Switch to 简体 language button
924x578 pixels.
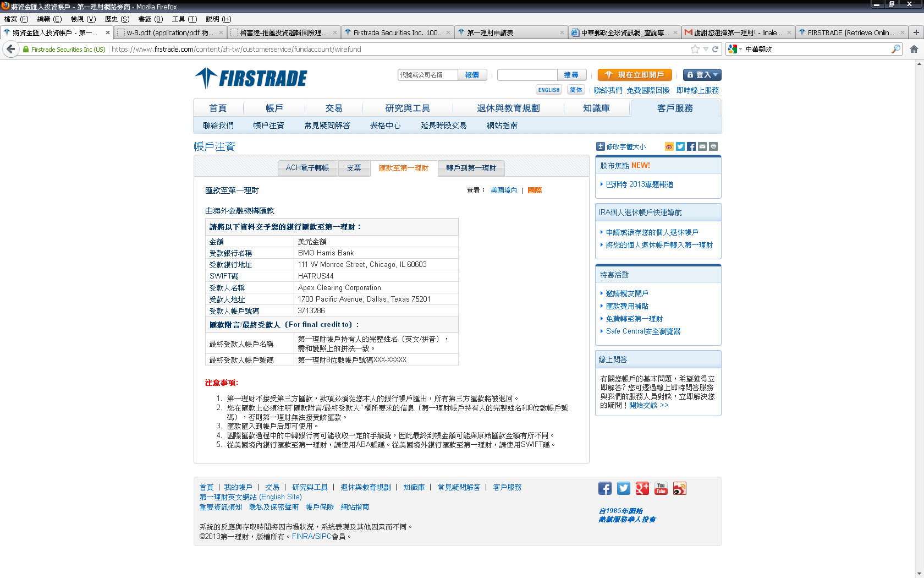[x=576, y=90]
